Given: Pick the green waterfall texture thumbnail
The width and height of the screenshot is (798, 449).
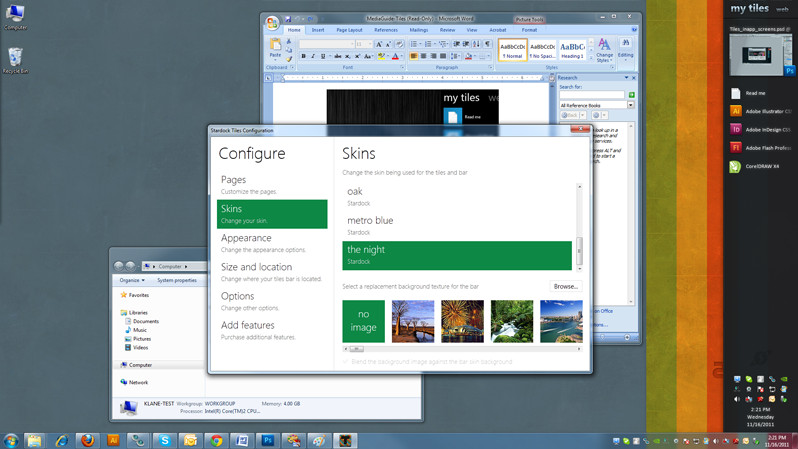Looking at the screenshot, I should point(511,321).
